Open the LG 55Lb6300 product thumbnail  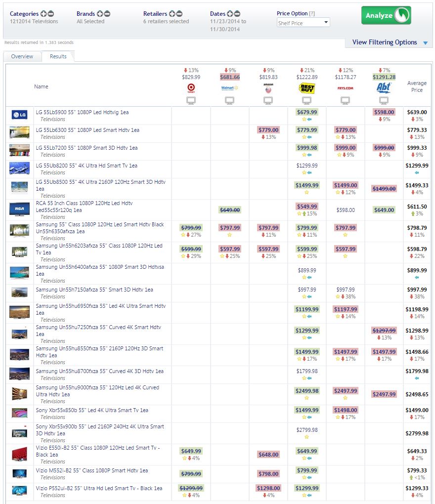point(20,132)
